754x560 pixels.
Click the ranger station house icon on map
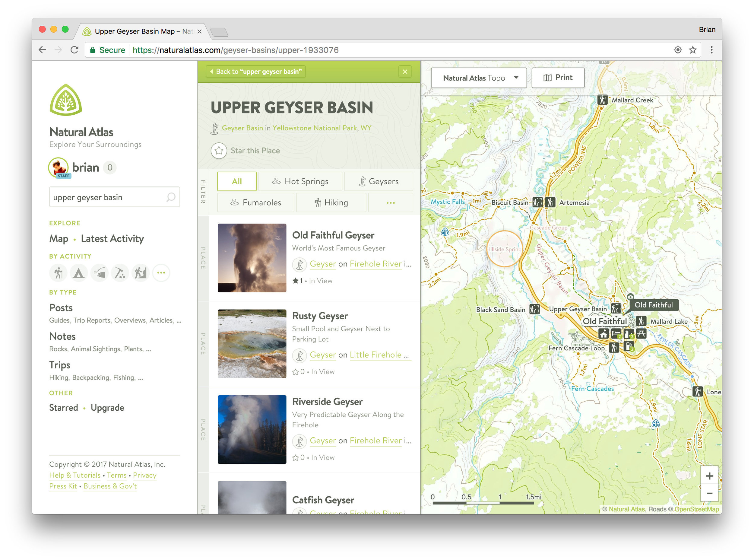click(x=604, y=334)
